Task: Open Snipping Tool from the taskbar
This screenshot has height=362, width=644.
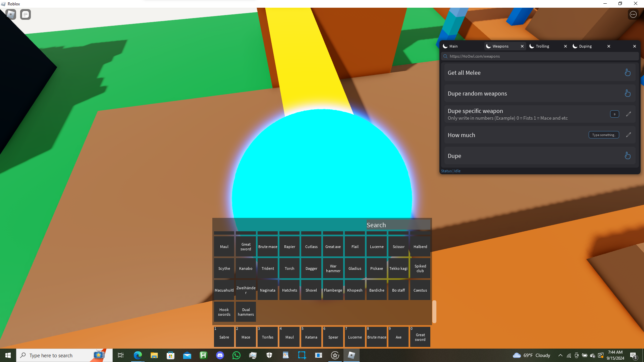Action: pyautogui.click(x=302, y=355)
